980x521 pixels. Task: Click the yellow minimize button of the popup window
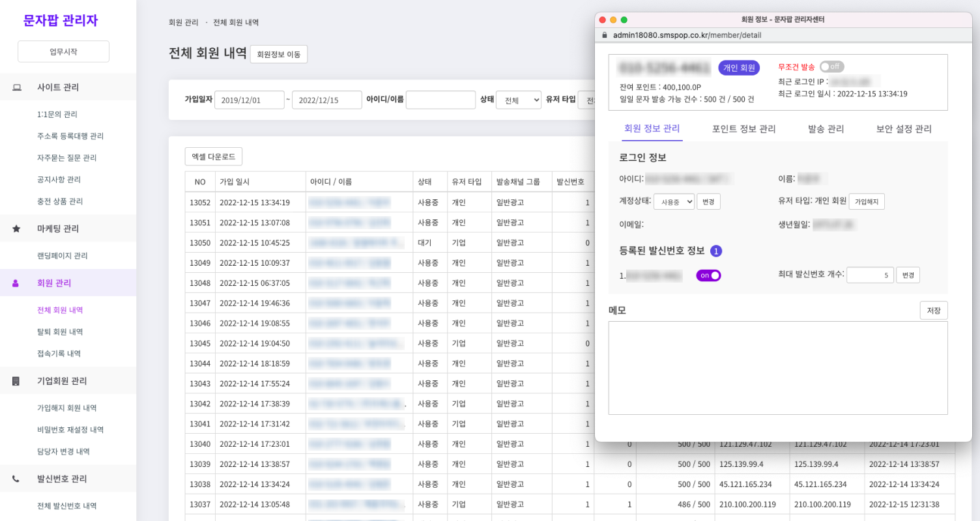(x=613, y=20)
